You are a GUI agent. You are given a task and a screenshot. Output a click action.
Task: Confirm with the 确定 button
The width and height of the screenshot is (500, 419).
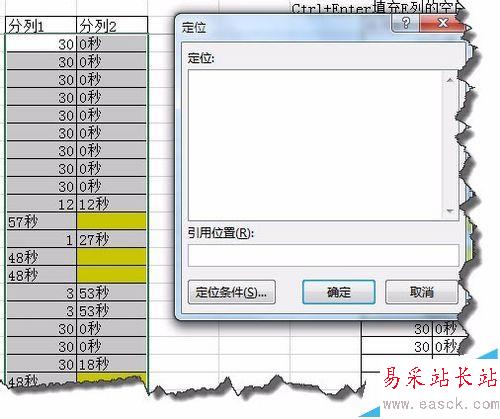[339, 292]
